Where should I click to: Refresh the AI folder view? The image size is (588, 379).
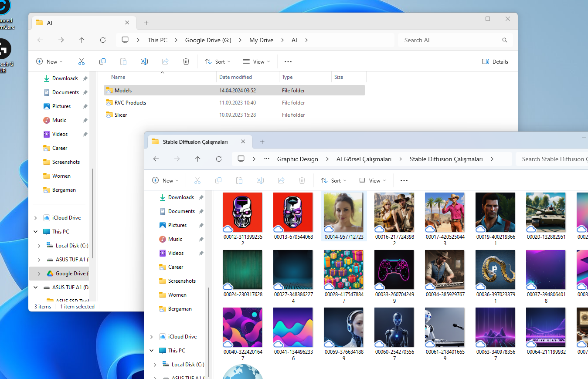pos(103,40)
